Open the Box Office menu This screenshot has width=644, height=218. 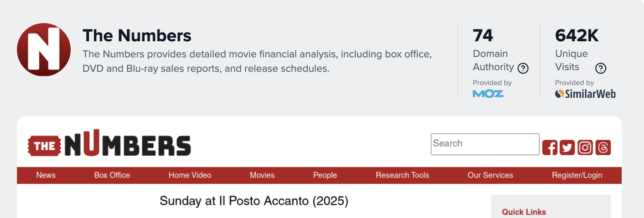112,175
